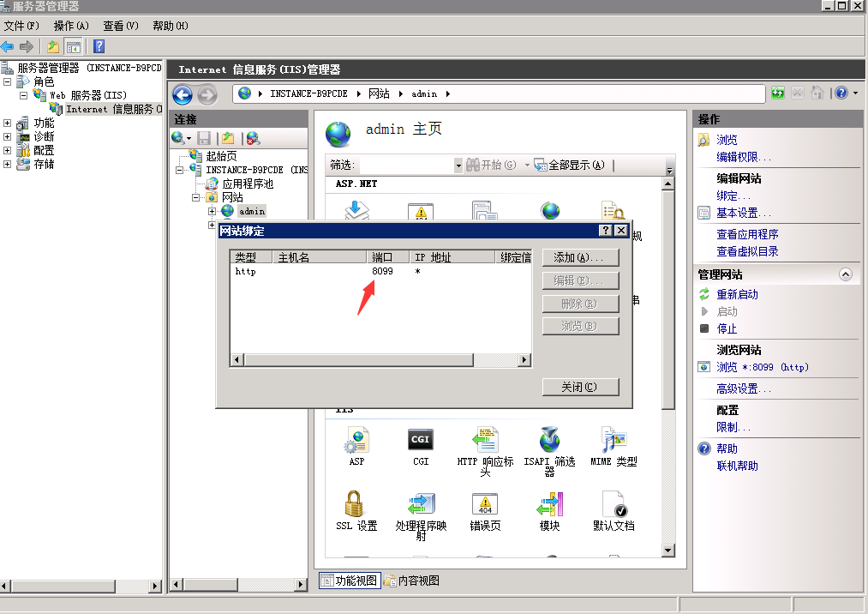Open the IIS help icon near the address bar
The width and height of the screenshot is (868, 614).
[x=841, y=93]
